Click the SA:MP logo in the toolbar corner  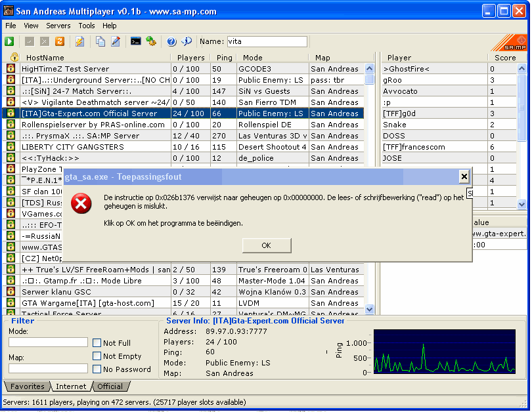tap(509, 43)
